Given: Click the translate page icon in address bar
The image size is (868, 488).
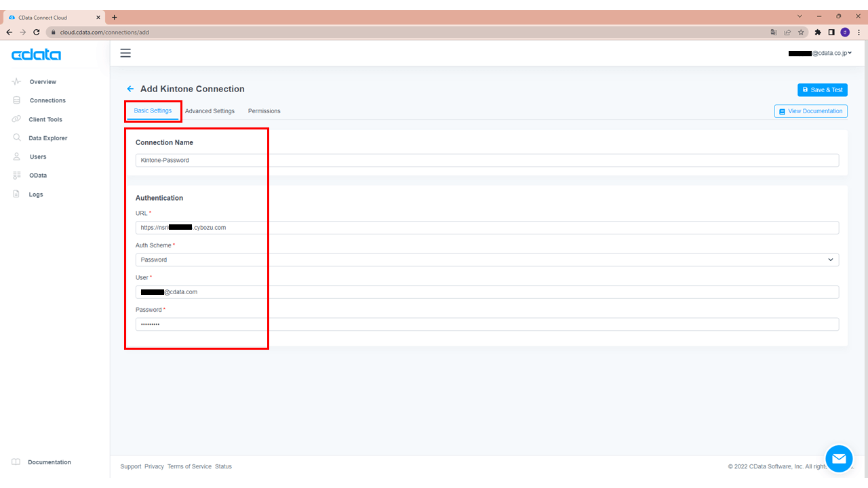Looking at the screenshot, I should click(774, 32).
